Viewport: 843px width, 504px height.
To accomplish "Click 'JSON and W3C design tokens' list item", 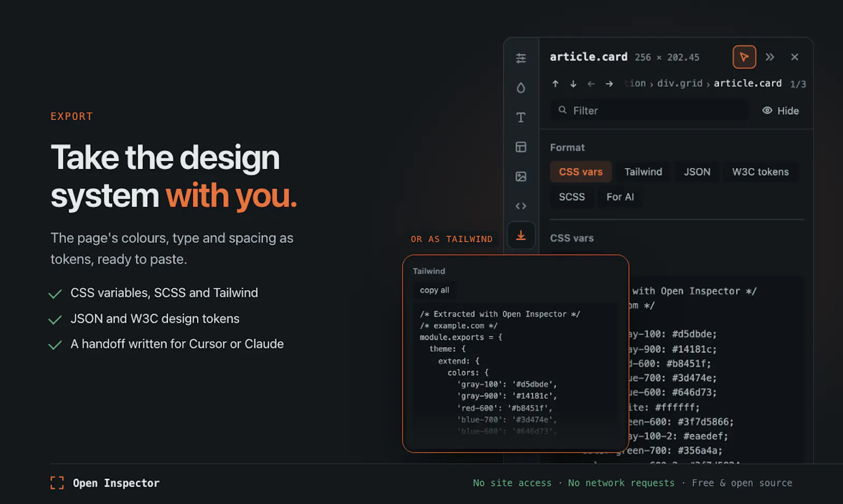I will click(x=155, y=319).
